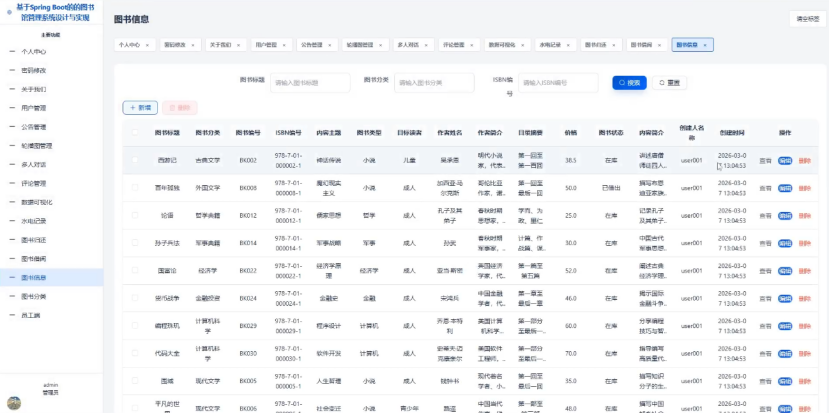Focus the ISBN编号 search input
The image size is (829, 413).
tap(558, 82)
